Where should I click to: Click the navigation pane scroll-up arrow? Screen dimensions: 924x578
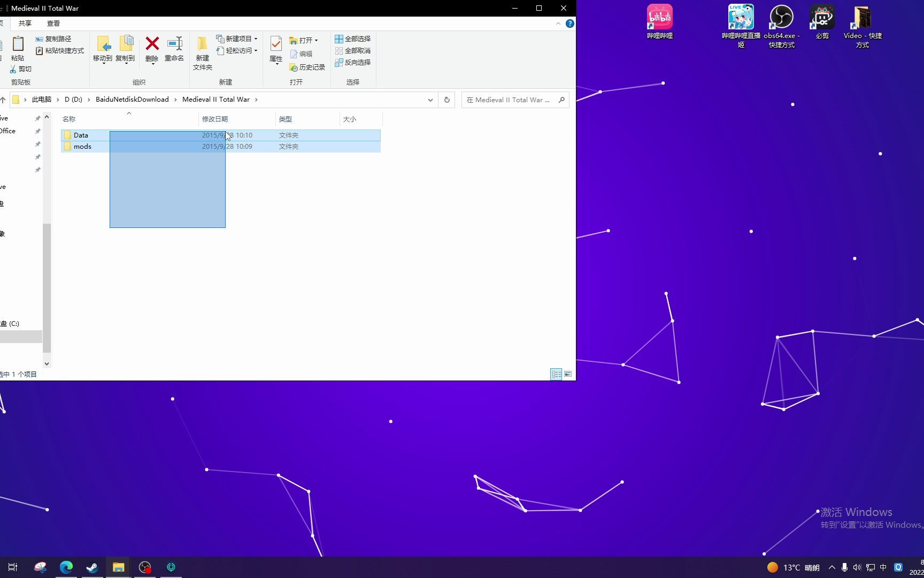point(47,117)
